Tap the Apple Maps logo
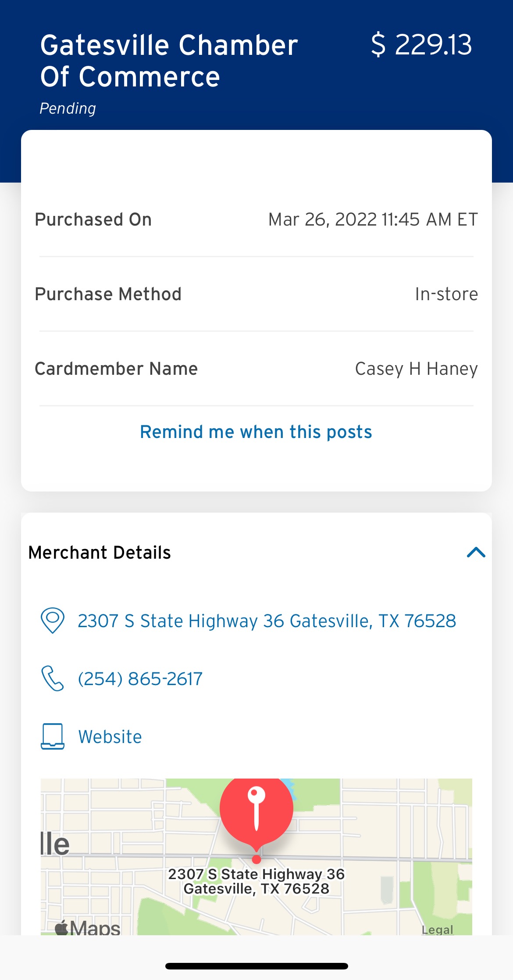 (x=88, y=927)
